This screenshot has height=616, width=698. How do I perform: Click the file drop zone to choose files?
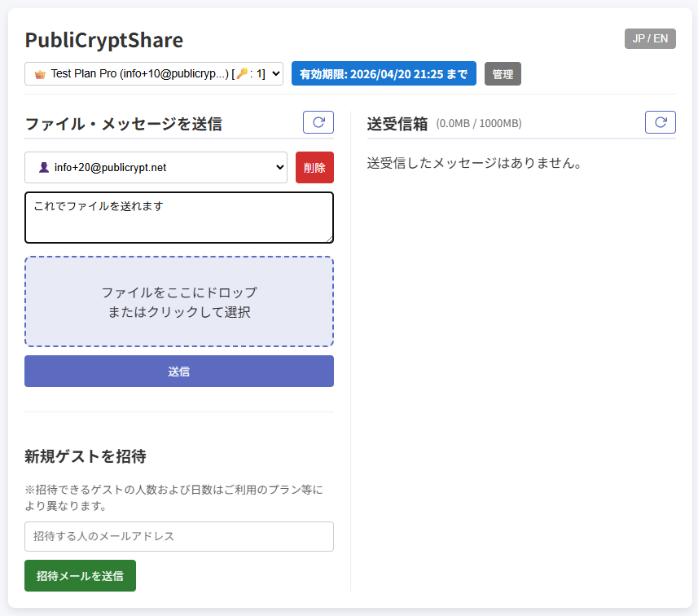click(x=179, y=301)
